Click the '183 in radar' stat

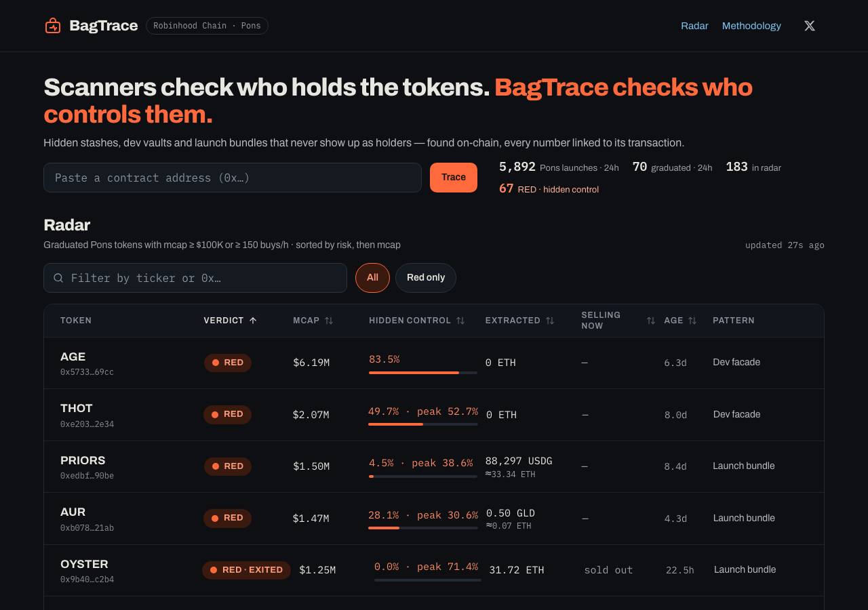[x=753, y=167]
